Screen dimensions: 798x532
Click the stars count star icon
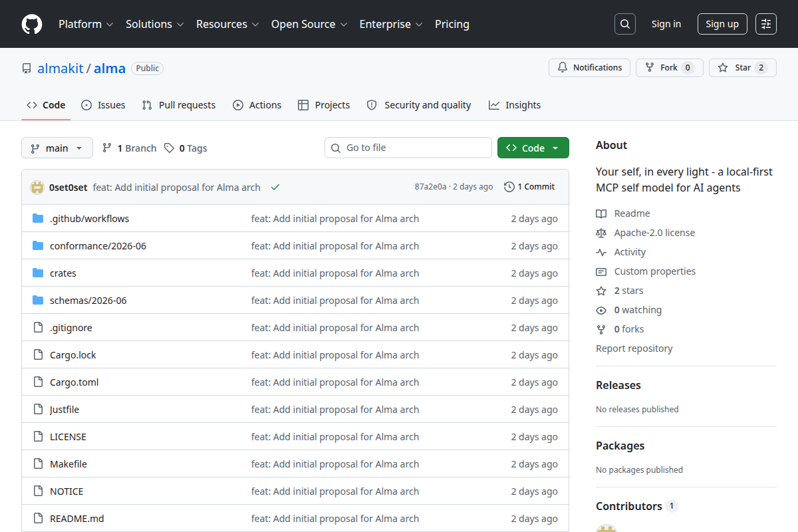601,291
